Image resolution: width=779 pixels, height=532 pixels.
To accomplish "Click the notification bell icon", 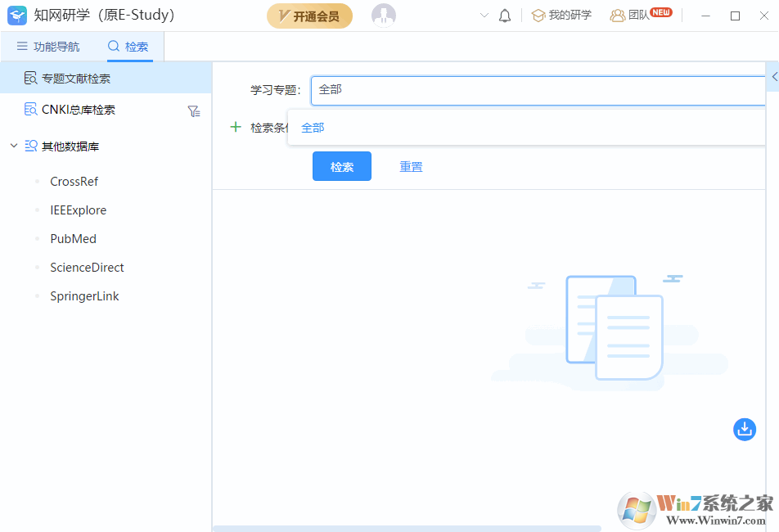I will tap(505, 16).
